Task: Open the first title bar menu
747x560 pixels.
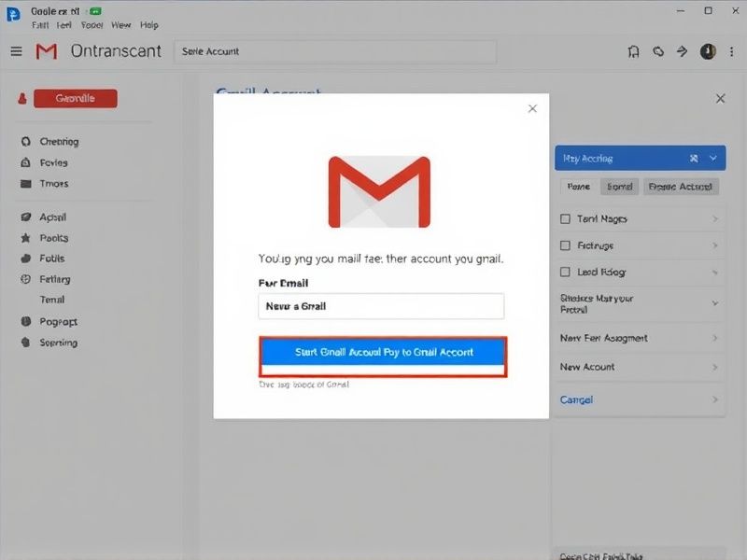Action: (x=40, y=25)
